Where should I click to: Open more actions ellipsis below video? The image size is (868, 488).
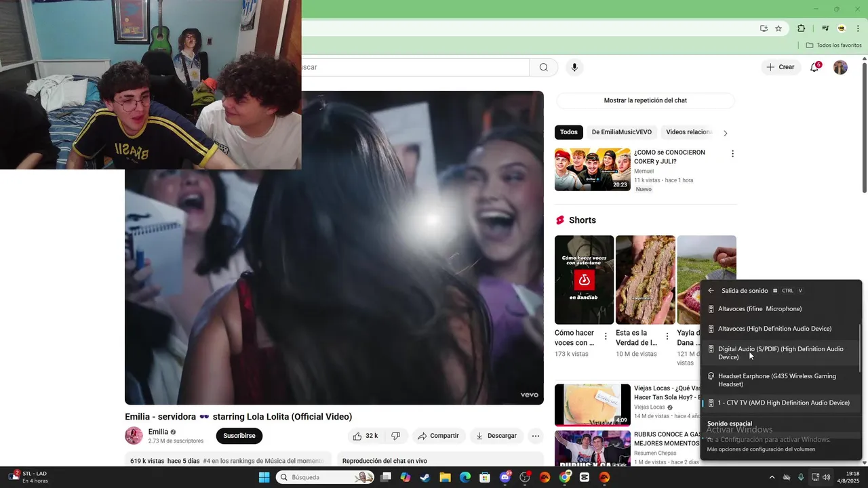click(536, 436)
